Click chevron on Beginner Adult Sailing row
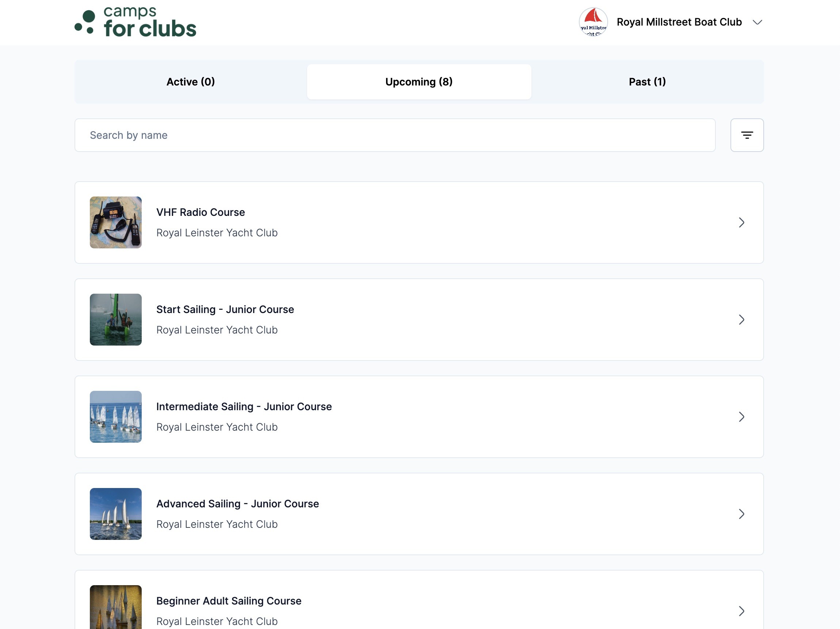The height and width of the screenshot is (629, 840). click(741, 611)
